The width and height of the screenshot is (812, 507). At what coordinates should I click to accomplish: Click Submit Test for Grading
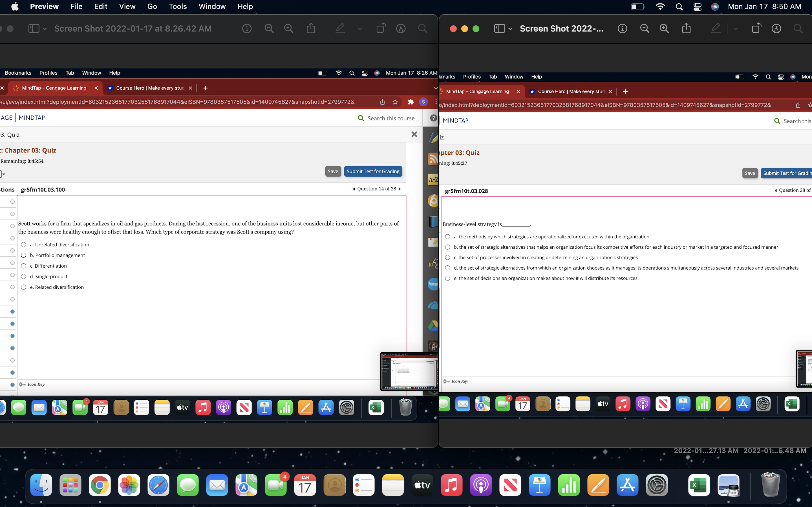[373, 171]
